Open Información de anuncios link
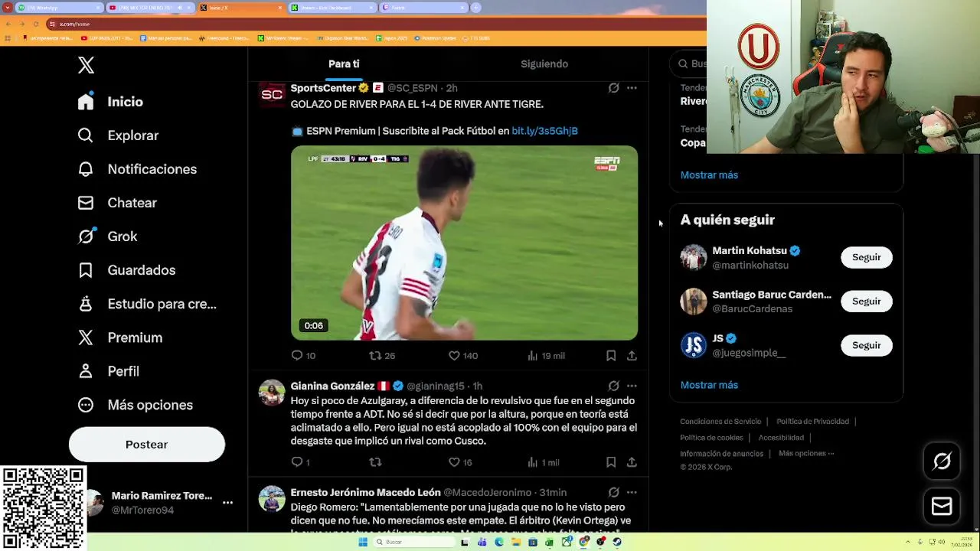 (721, 454)
